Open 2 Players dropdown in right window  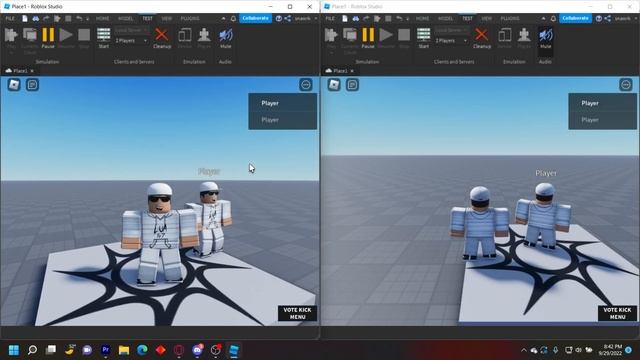tap(451, 41)
